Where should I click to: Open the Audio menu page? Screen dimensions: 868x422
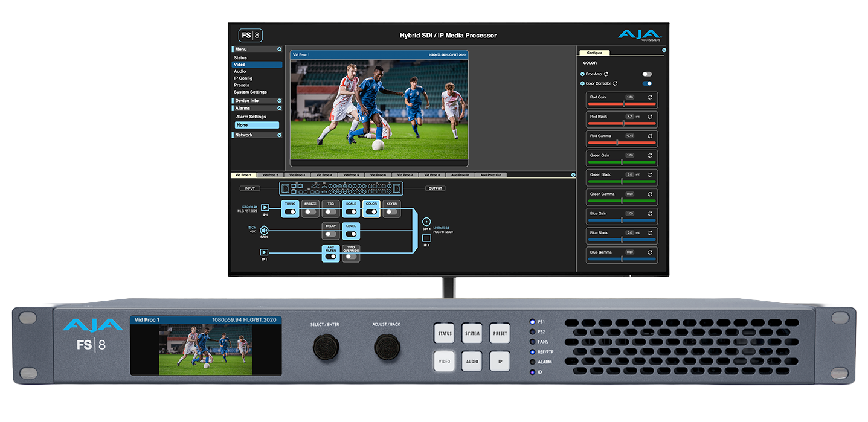click(x=240, y=71)
